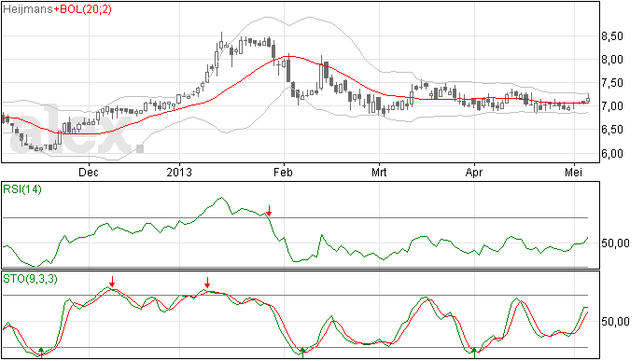Click the Heijmans chart title label
The image size is (644, 361).
click(27, 9)
